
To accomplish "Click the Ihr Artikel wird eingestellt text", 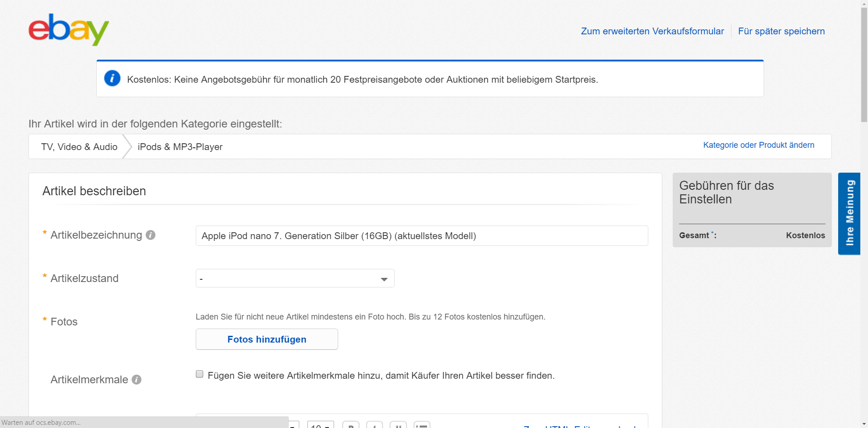I will [x=155, y=124].
